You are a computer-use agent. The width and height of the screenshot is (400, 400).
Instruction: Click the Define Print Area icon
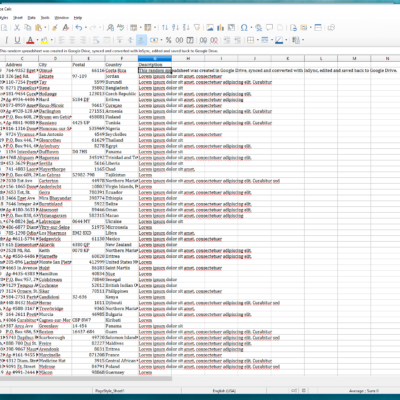(x=293, y=28)
